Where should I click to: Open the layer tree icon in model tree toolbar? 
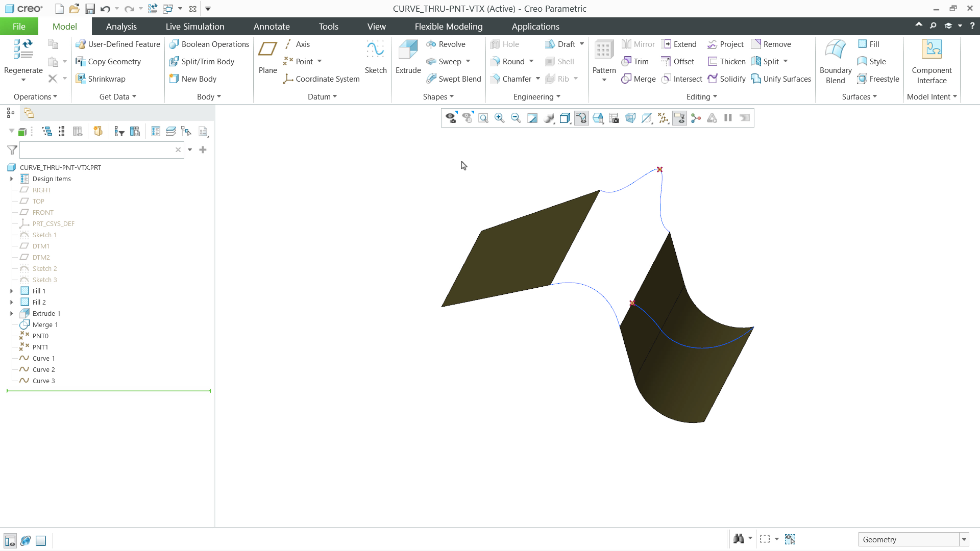(170, 132)
